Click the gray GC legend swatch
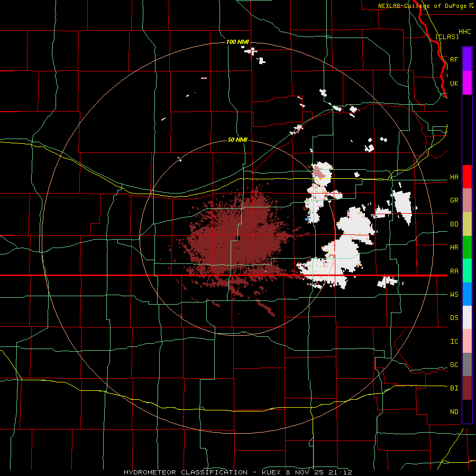Image resolution: width=476 pixels, height=476 pixels. click(467, 364)
